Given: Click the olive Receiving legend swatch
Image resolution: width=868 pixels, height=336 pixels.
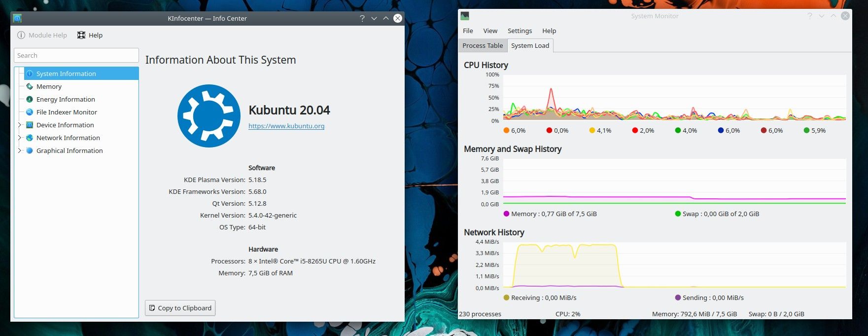Looking at the screenshot, I should pos(506,298).
